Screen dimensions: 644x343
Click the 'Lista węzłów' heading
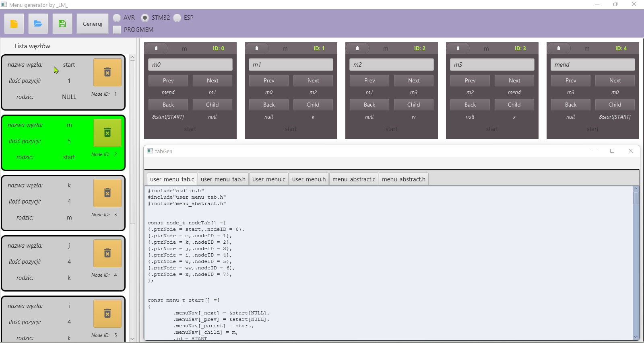pyautogui.click(x=32, y=46)
